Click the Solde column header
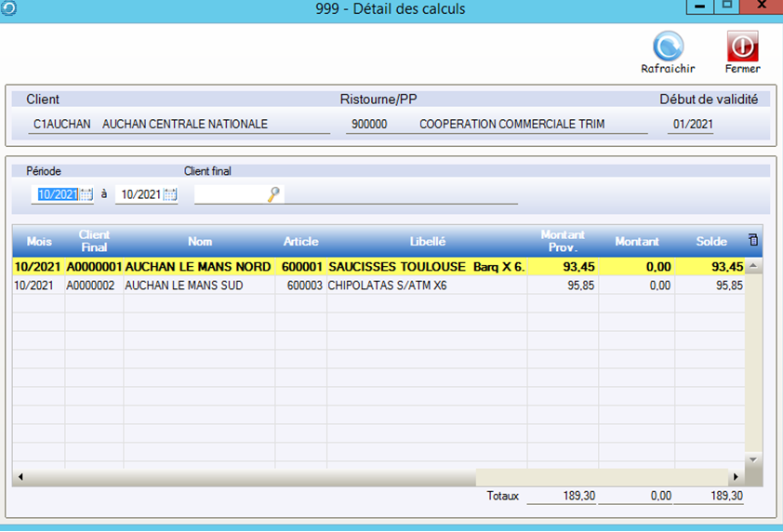The image size is (783, 532). [x=711, y=242]
